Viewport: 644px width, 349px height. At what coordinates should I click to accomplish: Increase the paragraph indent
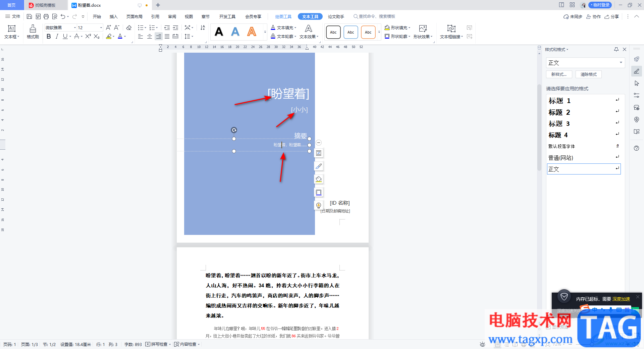click(x=175, y=28)
